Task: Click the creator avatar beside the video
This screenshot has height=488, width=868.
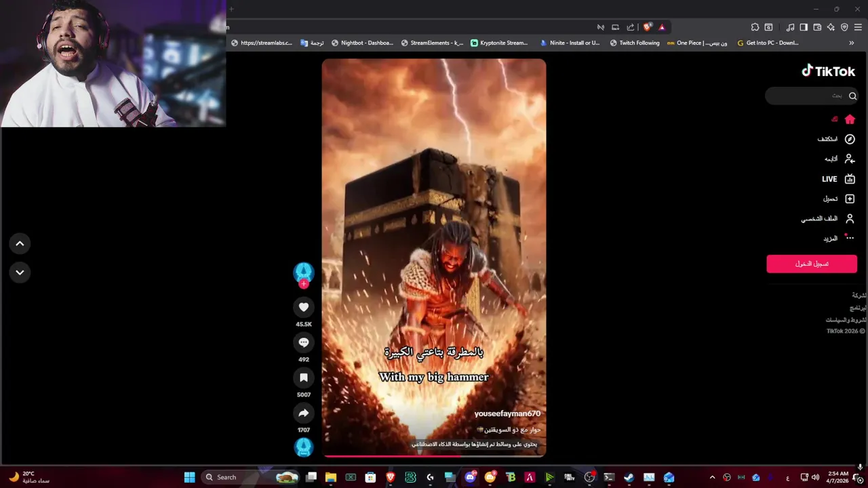Action: 304,272
